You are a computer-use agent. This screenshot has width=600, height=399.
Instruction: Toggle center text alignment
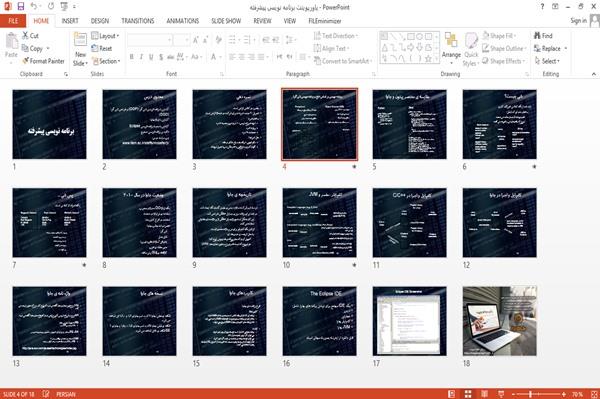(241, 57)
